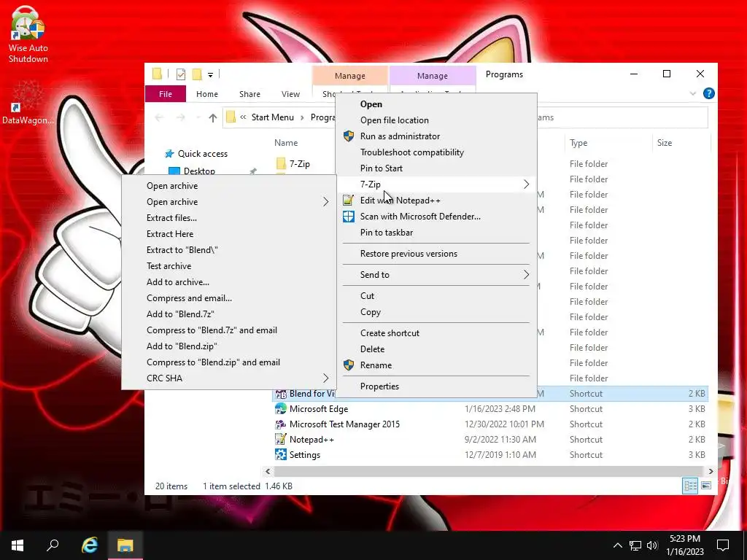Select the purple Manage application tools tab
Viewport: 747px width, 560px height.
pyautogui.click(x=432, y=76)
